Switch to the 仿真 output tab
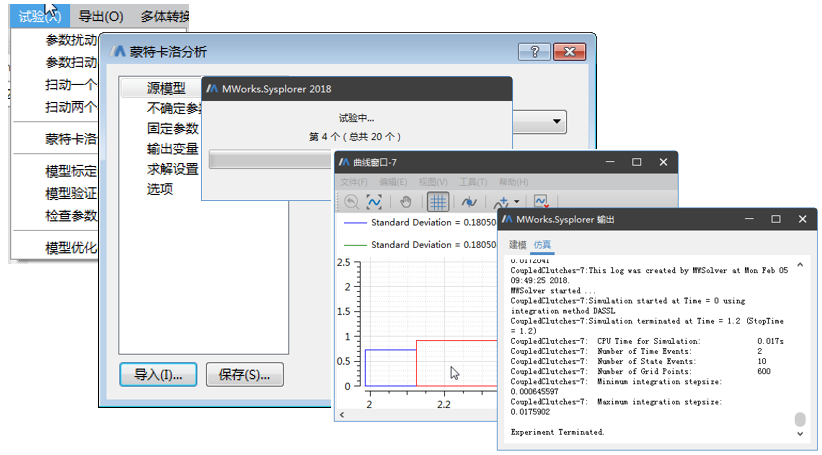The image size is (822, 455). tap(541, 245)
